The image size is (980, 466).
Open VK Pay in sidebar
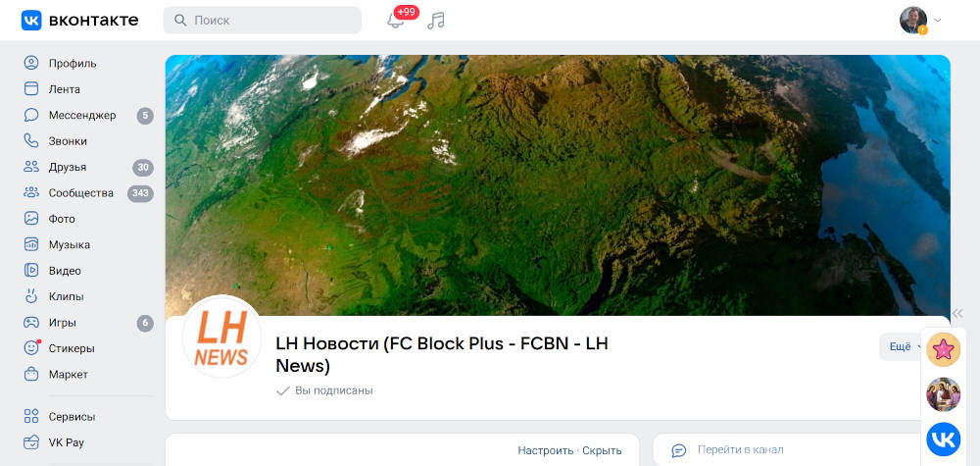[87, 442]
